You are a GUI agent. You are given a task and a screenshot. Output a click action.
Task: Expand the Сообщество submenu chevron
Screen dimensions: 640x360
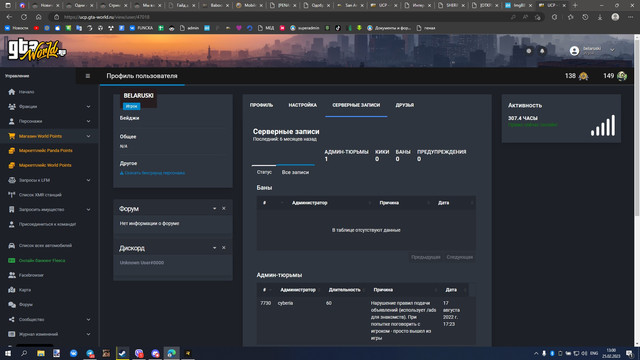(89, 319)
